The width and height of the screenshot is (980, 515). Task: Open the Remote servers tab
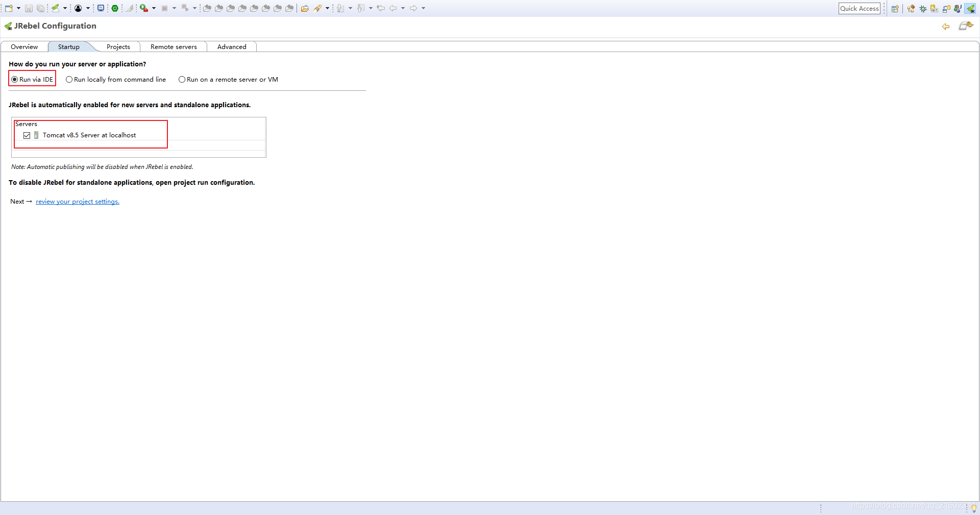[174, 46]
